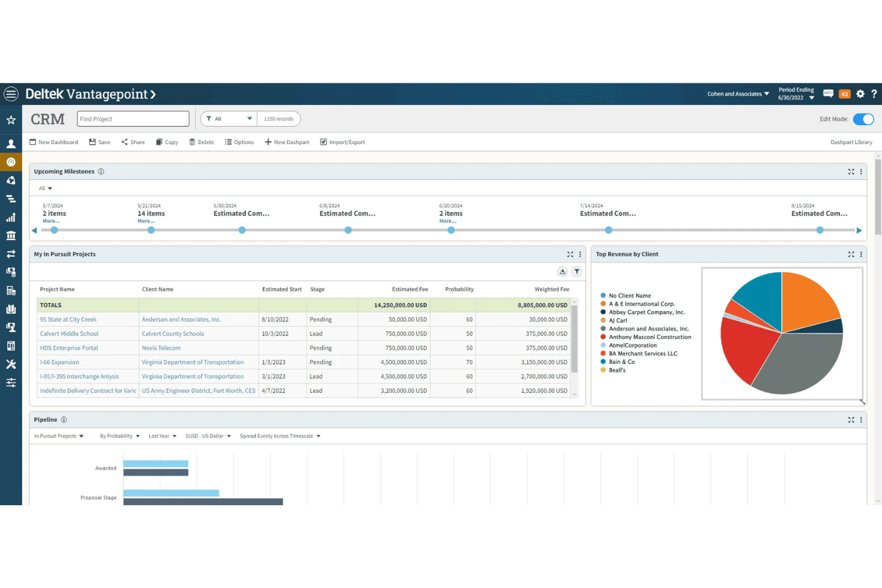Click the red Anthony Masconi Construction legend swatch

603,337
